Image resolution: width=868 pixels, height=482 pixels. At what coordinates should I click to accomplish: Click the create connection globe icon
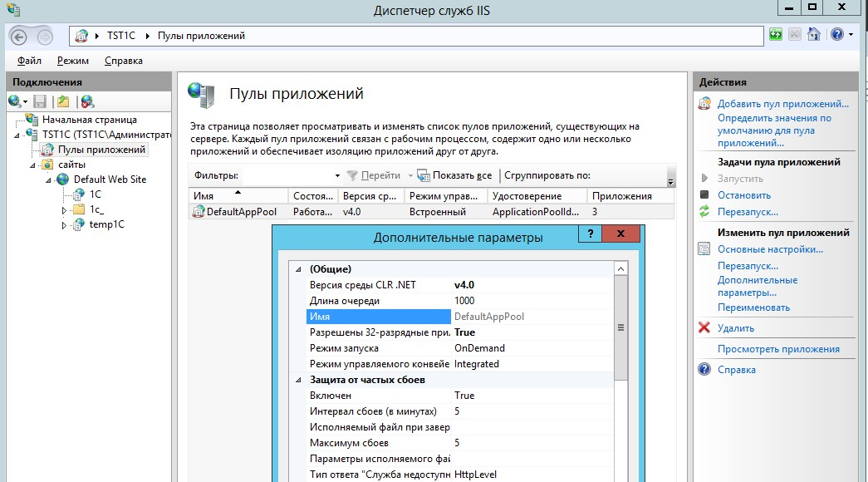click(16, 101)
